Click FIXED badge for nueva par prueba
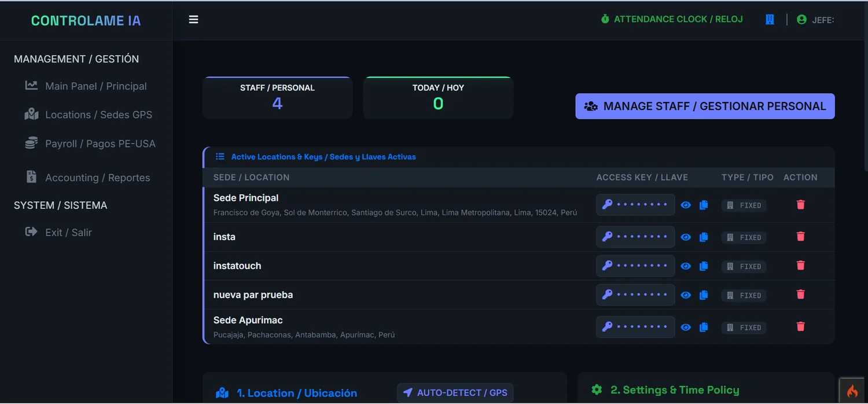 pyautogui.click(x=744, y=295)
